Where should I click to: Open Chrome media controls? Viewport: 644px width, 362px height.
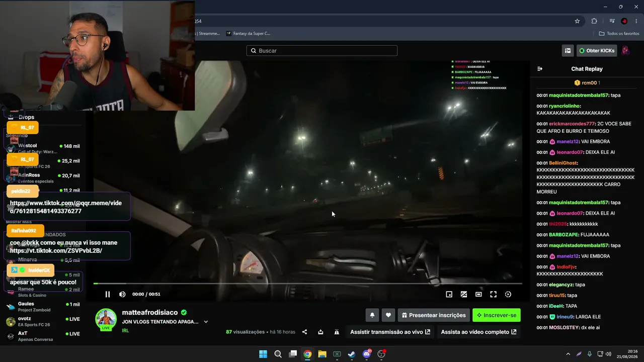(612, 21)
